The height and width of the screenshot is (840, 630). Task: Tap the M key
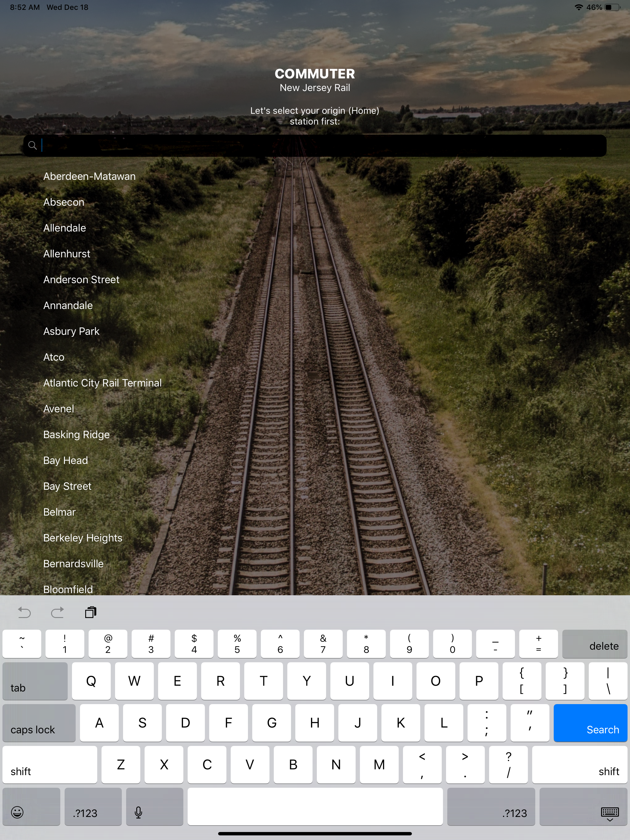point(379,765)
